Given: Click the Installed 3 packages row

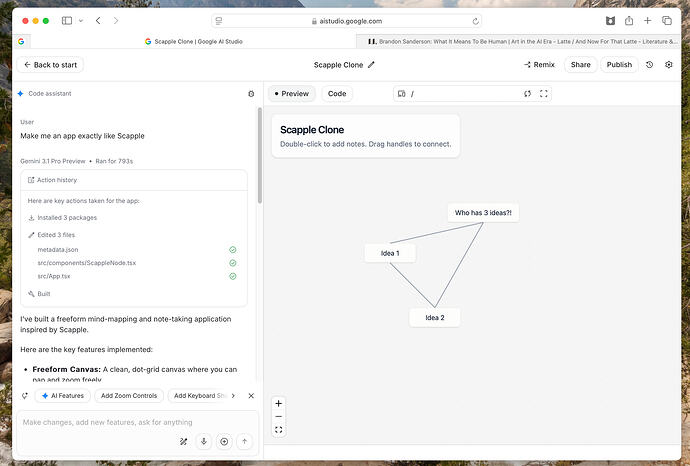Looking at the screenshot, I should click(x=62, y=217).
